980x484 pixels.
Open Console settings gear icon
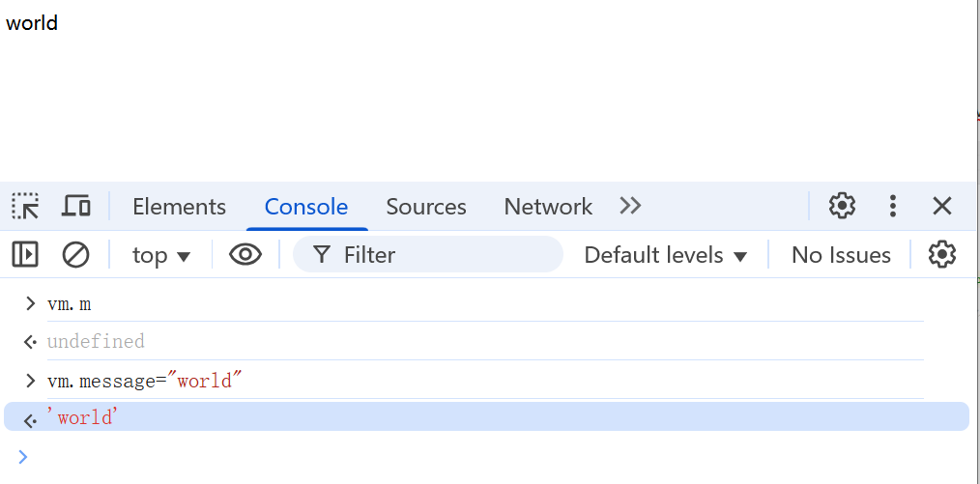(941, 255)
